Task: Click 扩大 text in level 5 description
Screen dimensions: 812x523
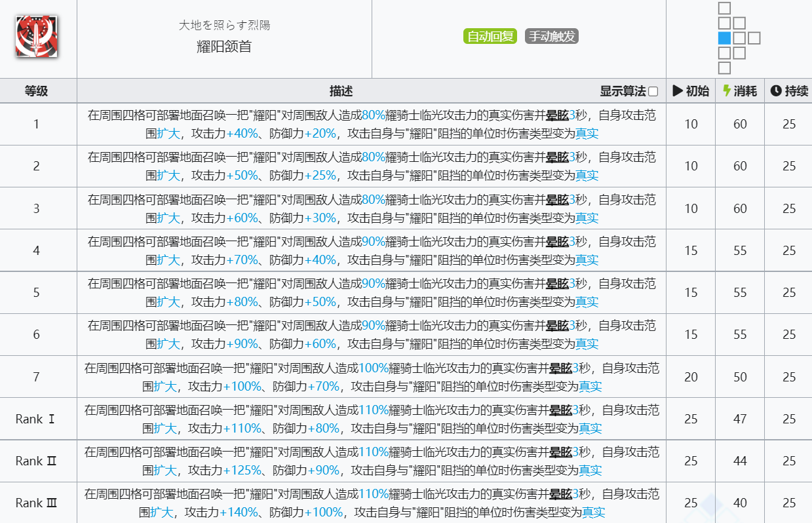Action: (x=168, y=302)
